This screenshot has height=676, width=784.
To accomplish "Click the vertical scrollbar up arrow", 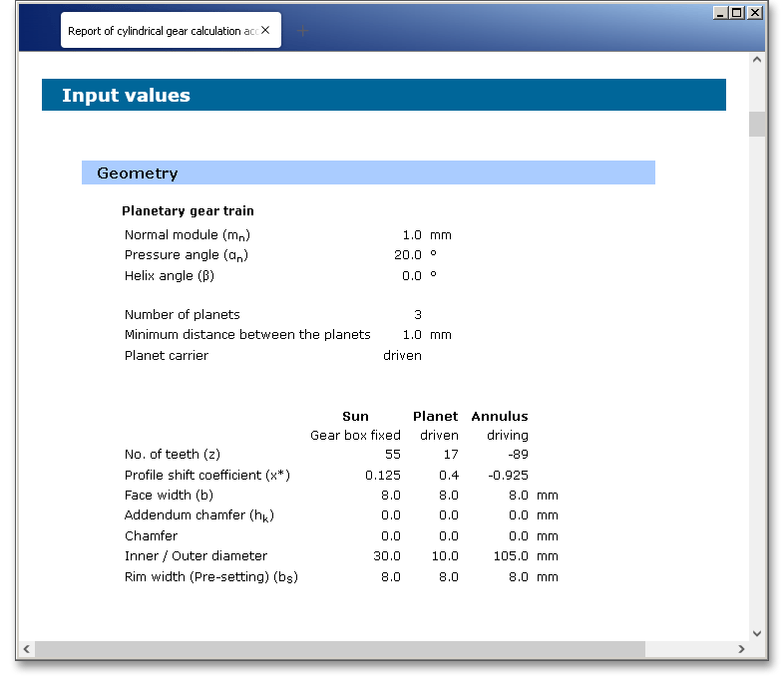I will point(756,60).
